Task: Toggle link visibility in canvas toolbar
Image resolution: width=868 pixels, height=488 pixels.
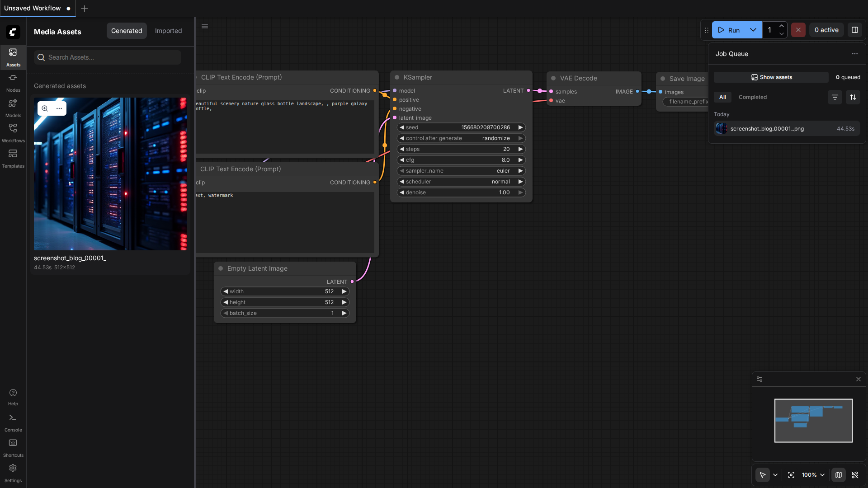Action: (855, 475)
